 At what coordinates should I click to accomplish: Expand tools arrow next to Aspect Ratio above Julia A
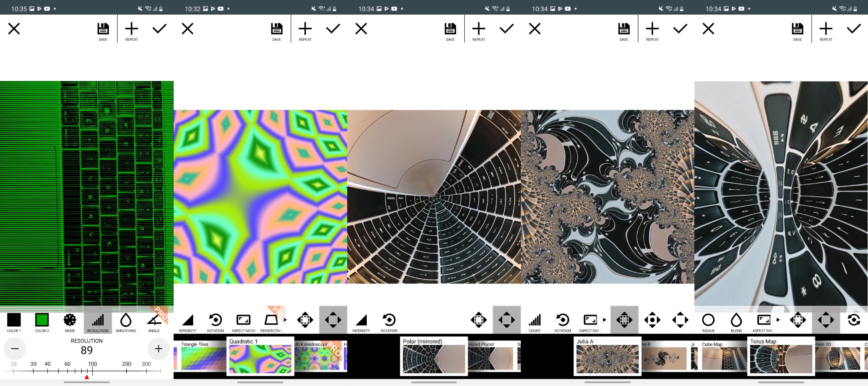pyautogui.click(x=605, y=320)
